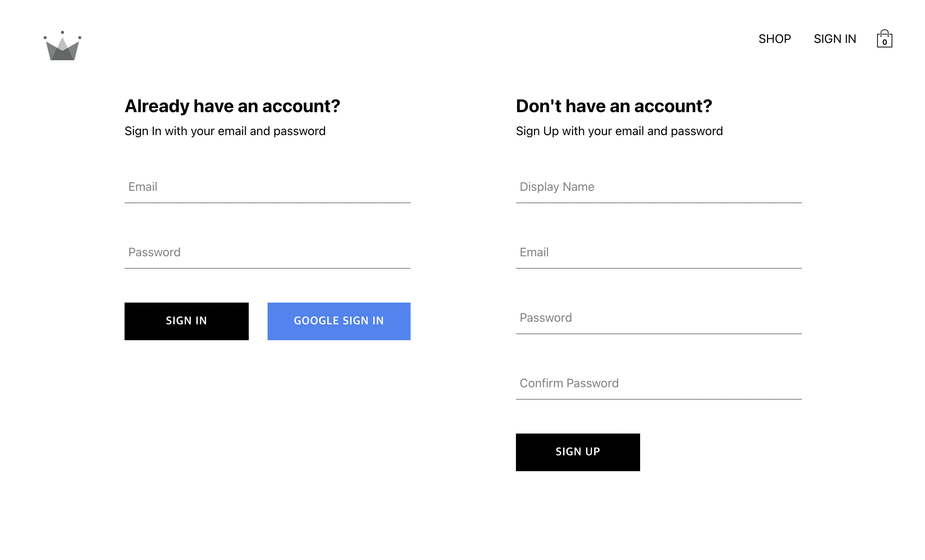Click the Email field in the sign-up form

pos(659,253)
